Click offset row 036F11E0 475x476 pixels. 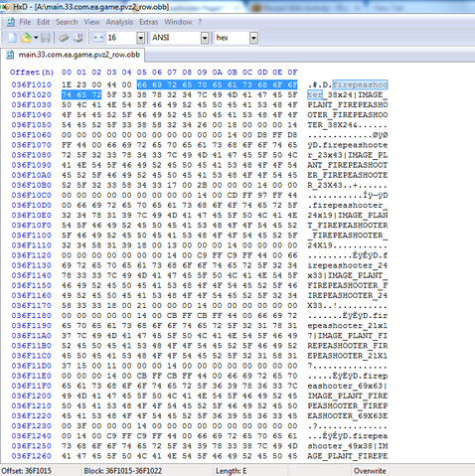tap(31, 376)
